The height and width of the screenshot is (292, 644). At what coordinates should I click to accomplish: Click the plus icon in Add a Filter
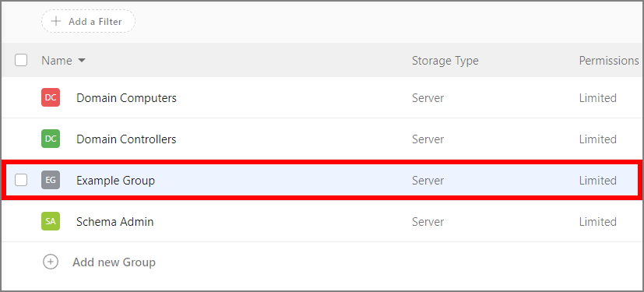click(x=56, y=21)
